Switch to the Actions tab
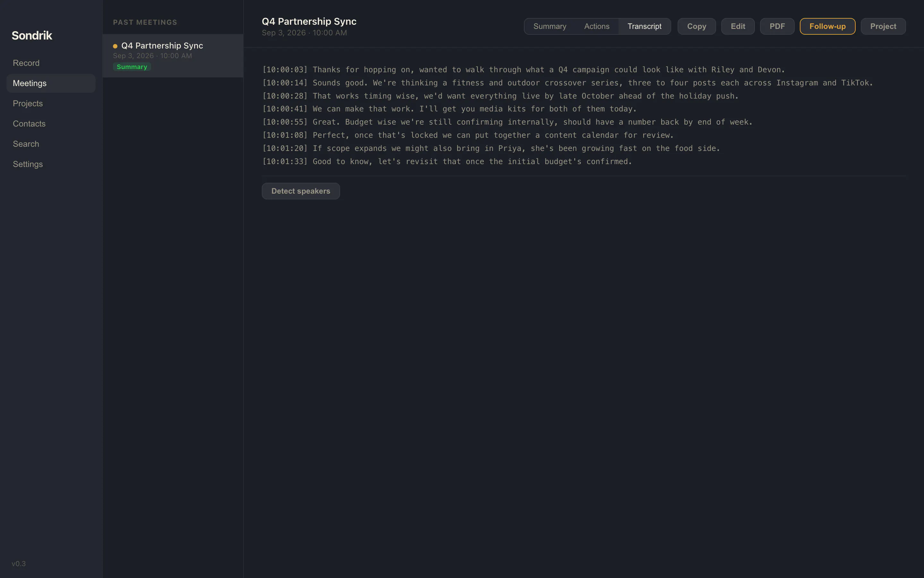This screenshot has height=578, width=924. [x=596, y=26]
